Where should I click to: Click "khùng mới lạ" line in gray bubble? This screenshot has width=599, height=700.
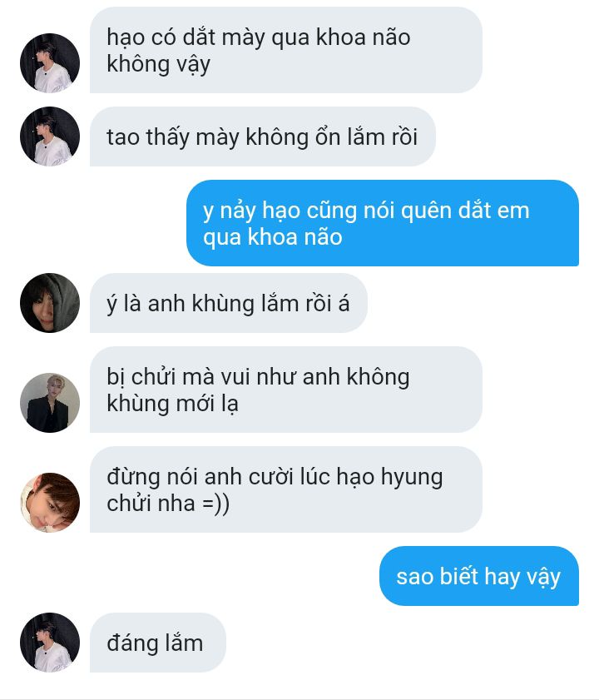[172, 405]
